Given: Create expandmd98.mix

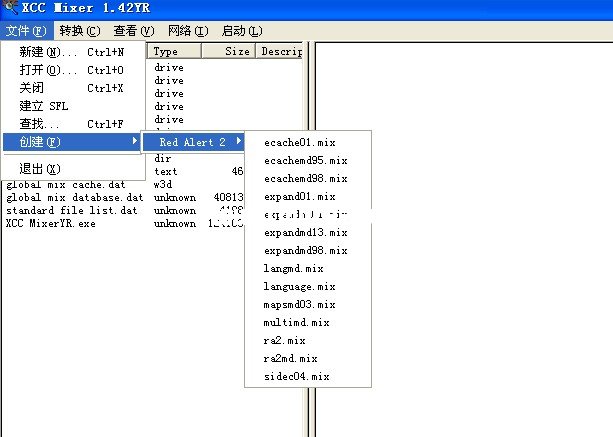Looking at the screenshot, I should tap(308, 251).
